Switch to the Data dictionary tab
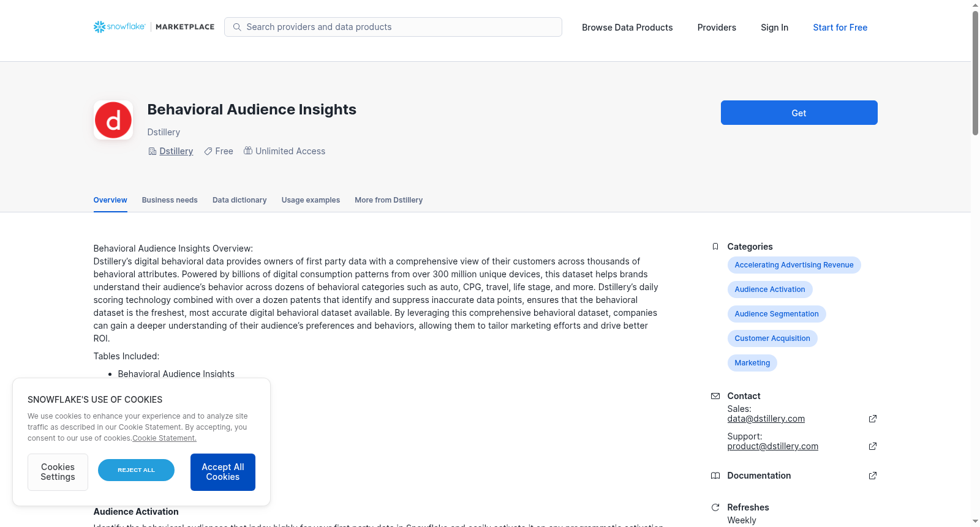 click(x=239, y=200)
